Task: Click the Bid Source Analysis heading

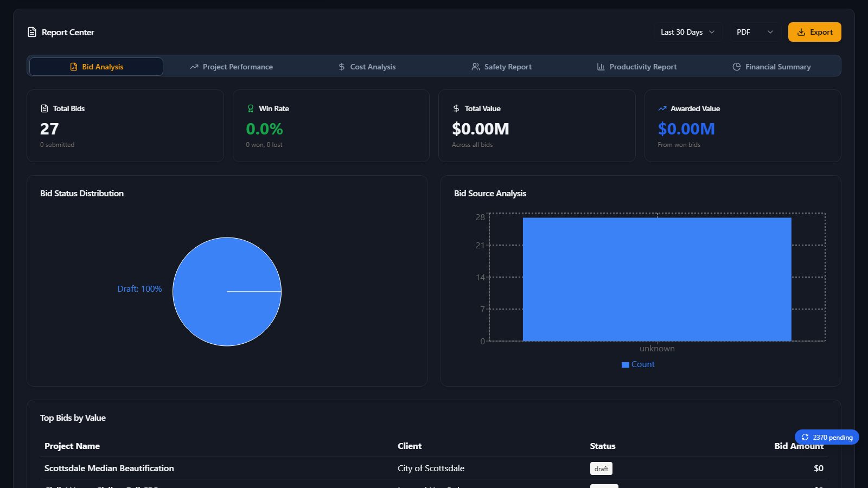Action: tap(490, 193)
